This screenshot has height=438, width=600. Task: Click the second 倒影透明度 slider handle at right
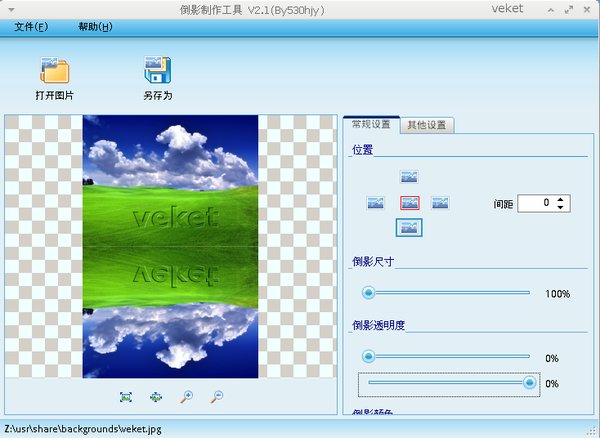tap(530, 382)
